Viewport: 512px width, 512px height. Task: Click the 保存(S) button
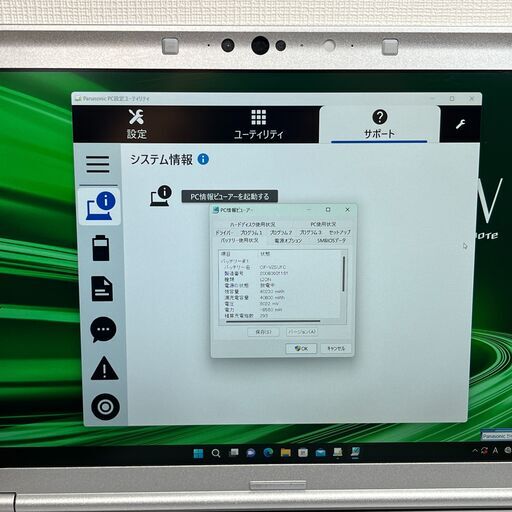pos(263,332)
